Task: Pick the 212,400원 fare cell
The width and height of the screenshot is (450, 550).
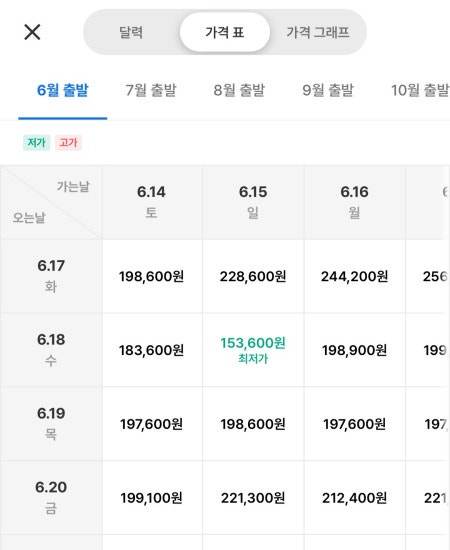Action: click(x=354, y=498)
